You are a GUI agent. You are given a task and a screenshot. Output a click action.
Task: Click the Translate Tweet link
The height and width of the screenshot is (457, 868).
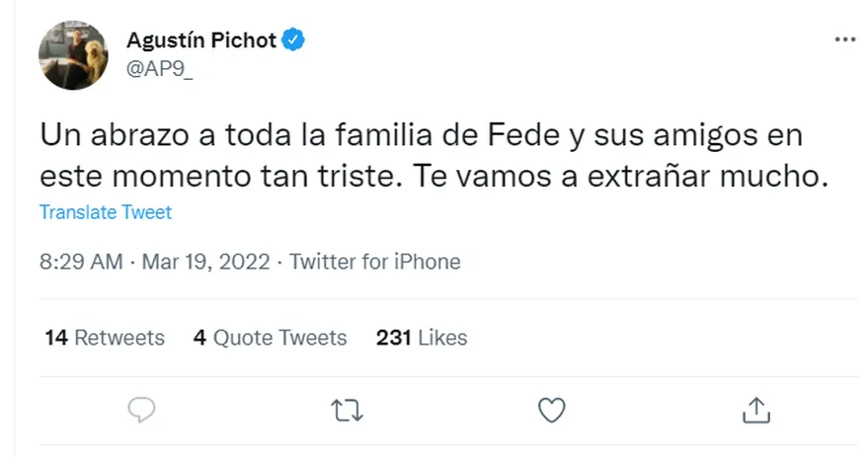(106, 212)
